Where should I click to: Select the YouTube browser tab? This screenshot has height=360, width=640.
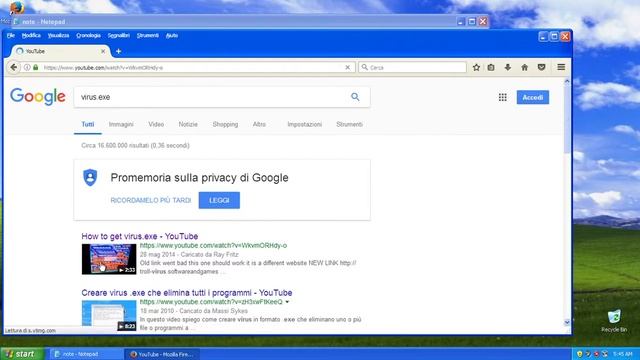[59, 51]
